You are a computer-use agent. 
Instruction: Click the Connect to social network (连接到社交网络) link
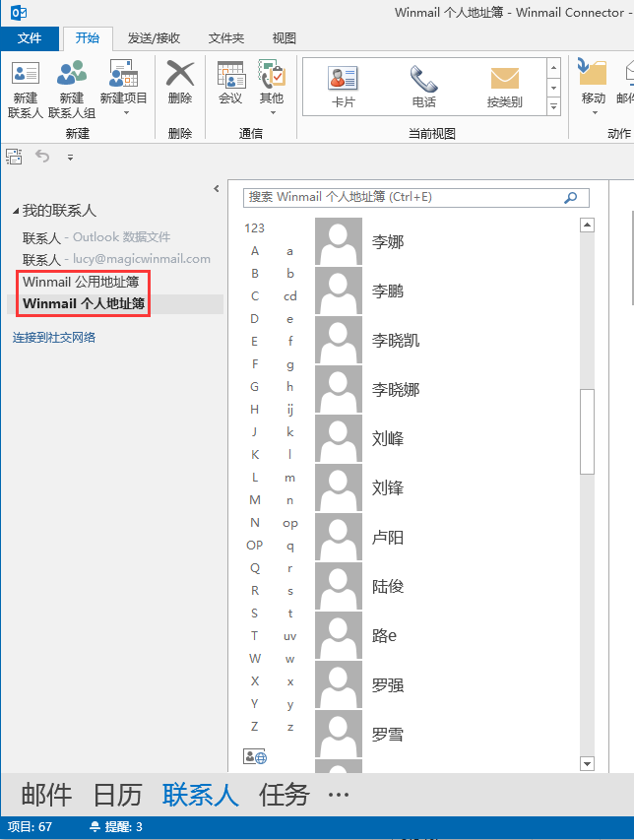click(54, 338)
